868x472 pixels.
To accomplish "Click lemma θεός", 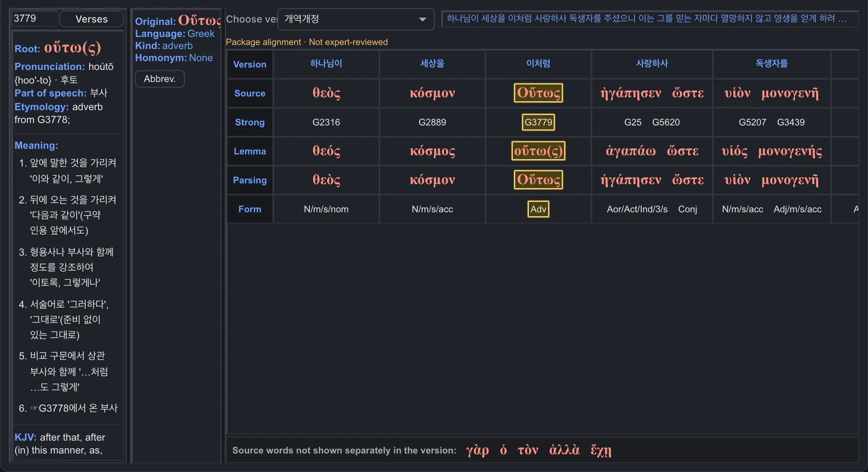I will click(x=326, y=151).
